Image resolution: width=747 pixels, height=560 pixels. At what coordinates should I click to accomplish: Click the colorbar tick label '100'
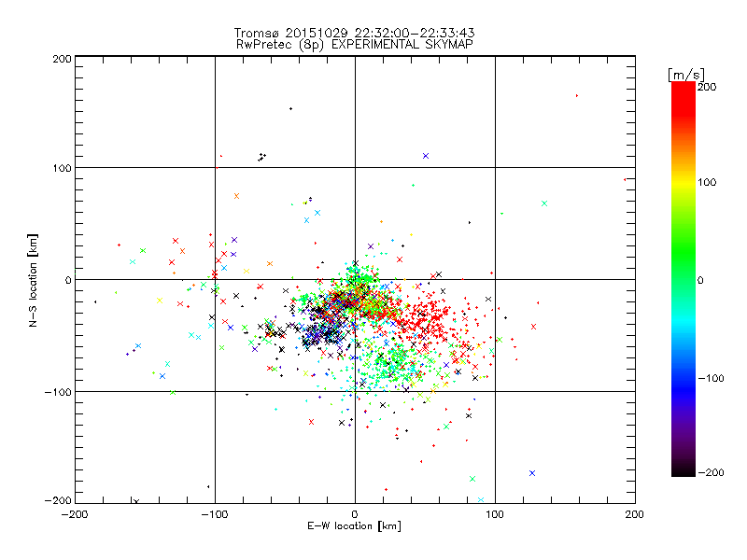tap(707, 182)
